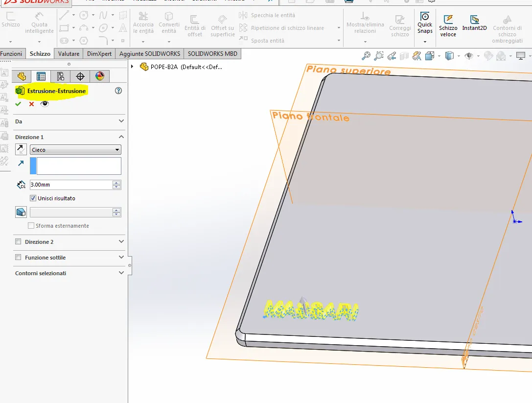532x403 pixels.
Task: Click Entità di offset tool
Action: coord(195,26)
